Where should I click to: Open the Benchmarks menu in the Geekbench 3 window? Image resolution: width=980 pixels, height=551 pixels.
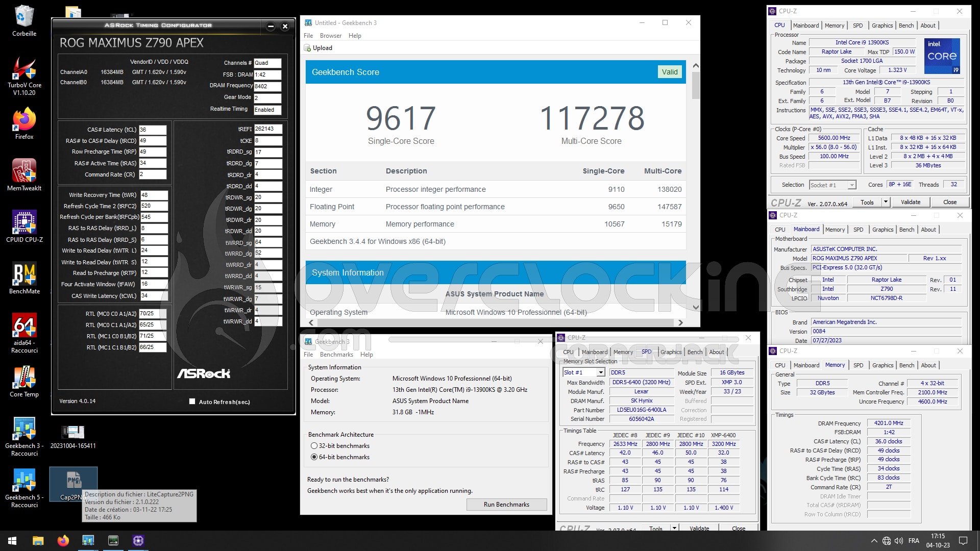(336, 355)
